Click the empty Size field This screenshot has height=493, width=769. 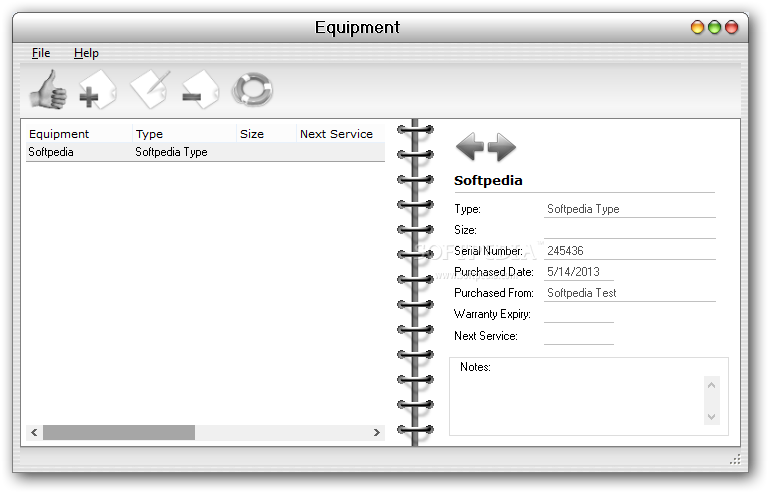click(630, 230)
